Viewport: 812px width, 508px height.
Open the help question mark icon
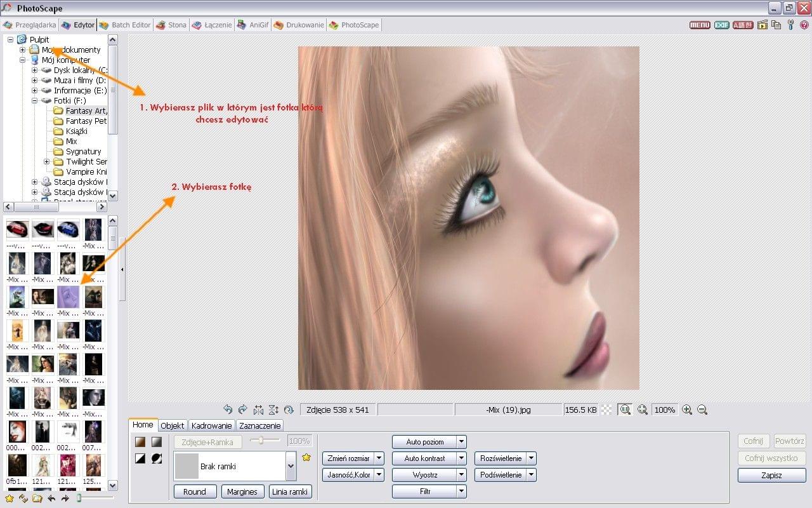[x=804, y=25]
